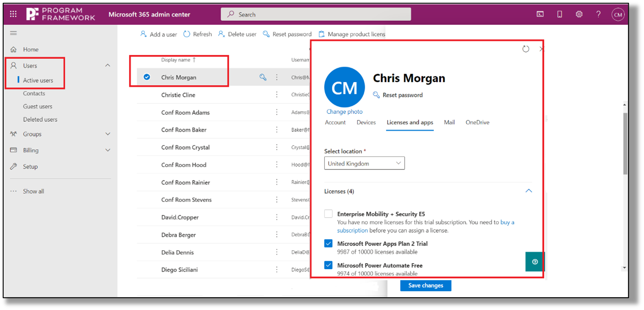Screen dimensions: 644x310
Task: Click Show all in the sidebar
Action: [x=33, y=192]
